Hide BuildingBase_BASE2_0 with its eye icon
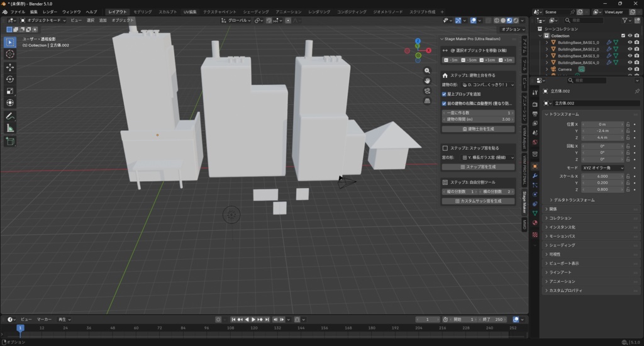Image resolution: width=644 pixels, height=346 pixels. tap(630, 49)
